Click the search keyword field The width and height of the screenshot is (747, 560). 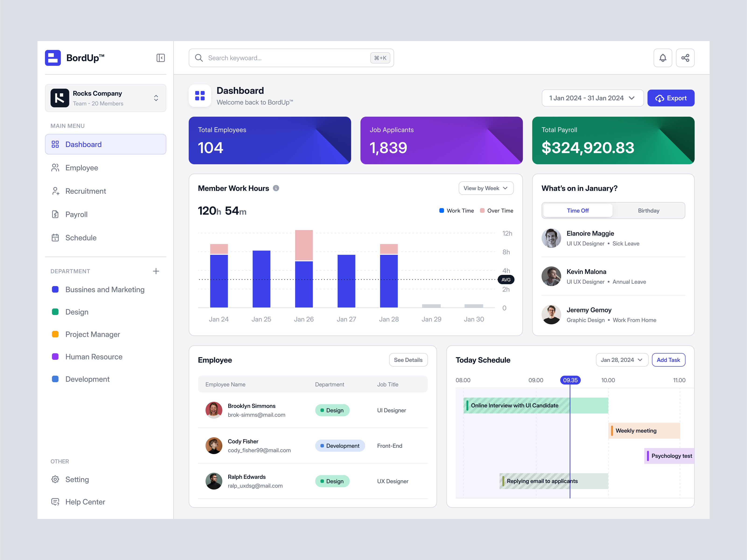tap(287, 58)
